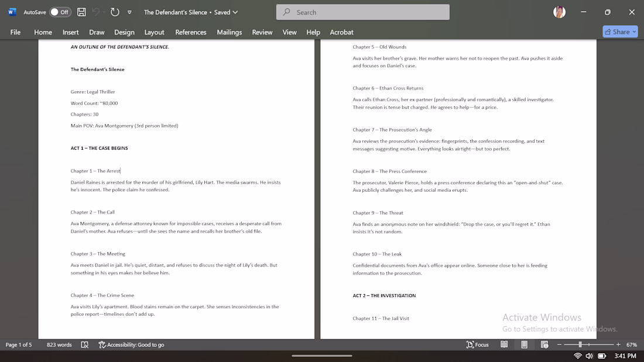Click the 'Chapter 1 – The Arrest' line
This screenshot has width=644, height=362.
[x=95, y=171]
